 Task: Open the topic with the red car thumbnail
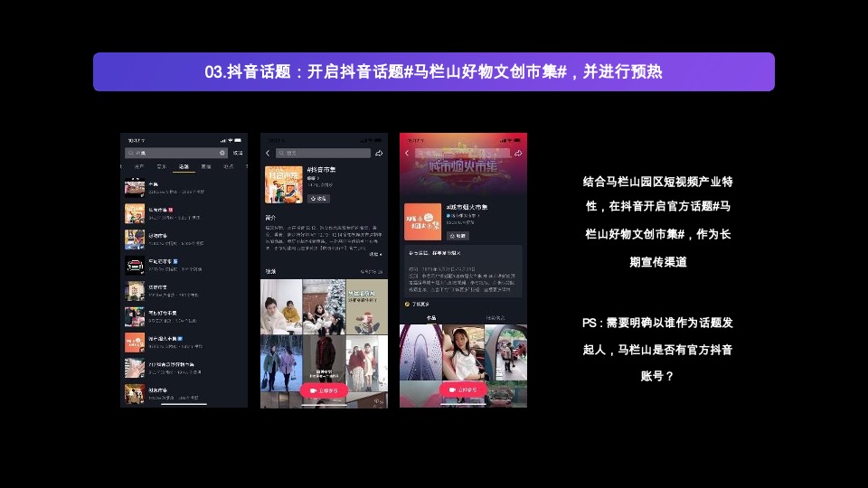click(184, 265)
